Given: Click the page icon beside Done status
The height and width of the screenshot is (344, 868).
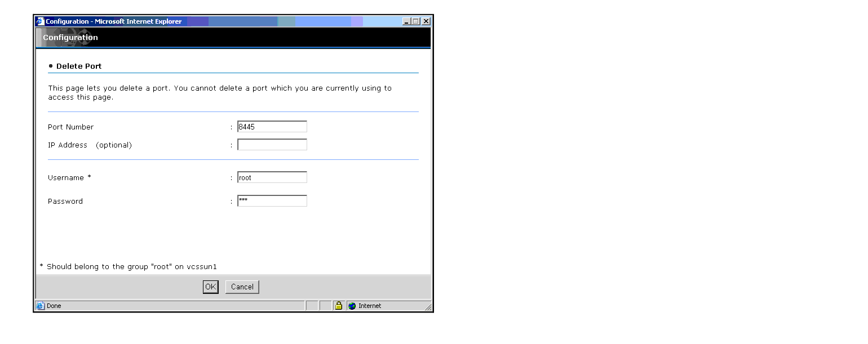Looking at the screenshot, I should coord(40,306).
